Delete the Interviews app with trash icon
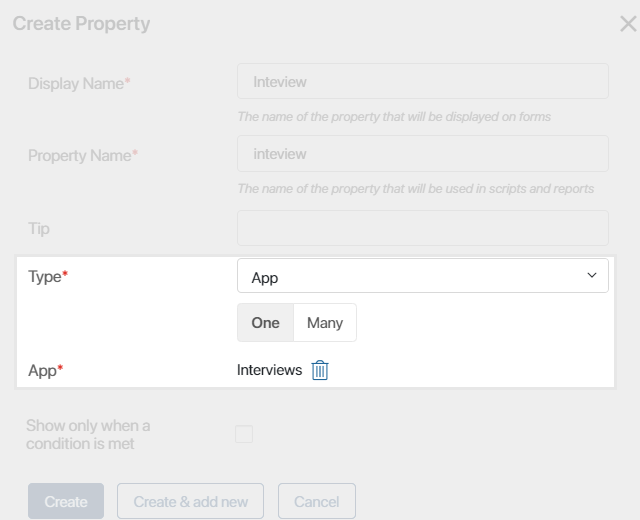640x520 pixels. pos(320,370)
